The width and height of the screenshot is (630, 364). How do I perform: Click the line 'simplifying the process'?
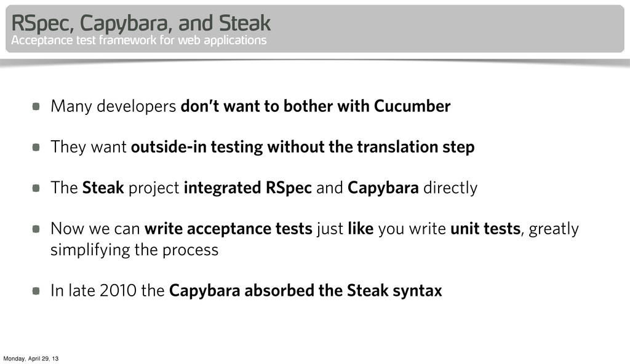click(134, 250)
